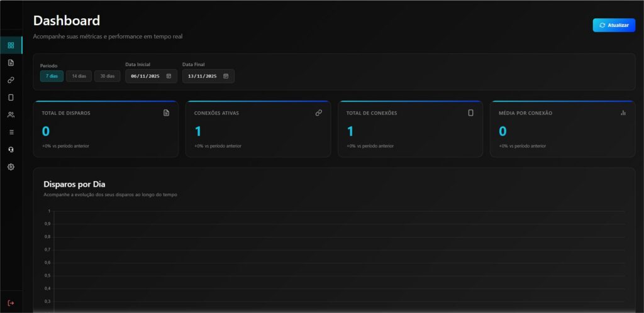644x313 pixels.
Task: Click the bar chart icon on Média por Conexão
Action: (x=623, y=113)
